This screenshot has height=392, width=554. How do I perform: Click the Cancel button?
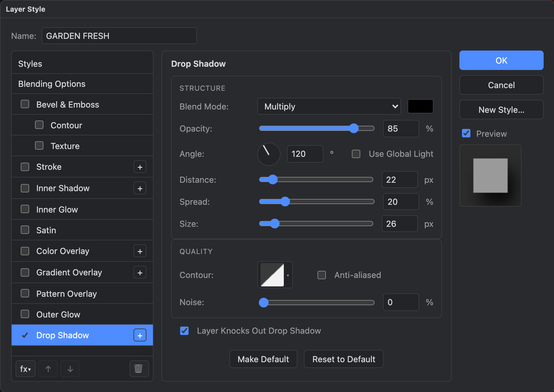[x=501, y=85]
